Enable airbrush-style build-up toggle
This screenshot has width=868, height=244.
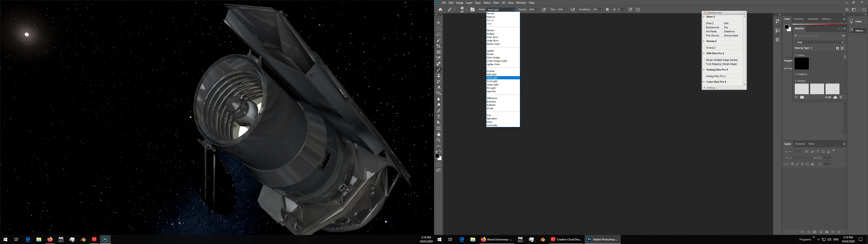click(573, 9)
